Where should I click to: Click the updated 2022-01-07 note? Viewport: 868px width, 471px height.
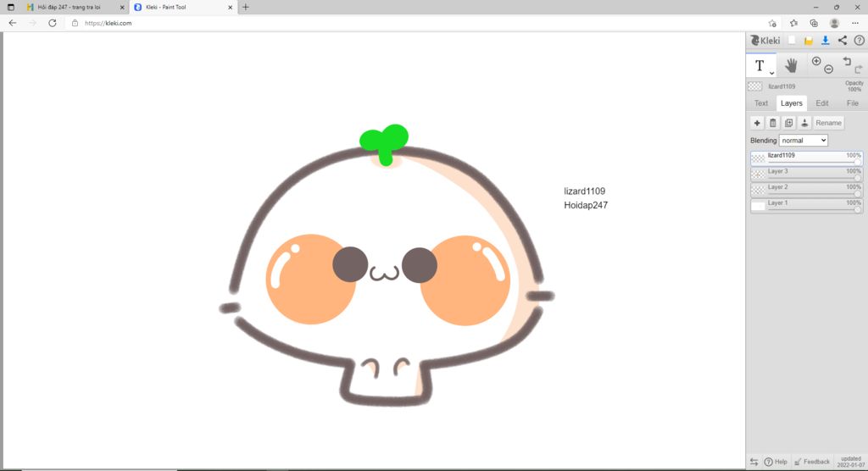850,462
